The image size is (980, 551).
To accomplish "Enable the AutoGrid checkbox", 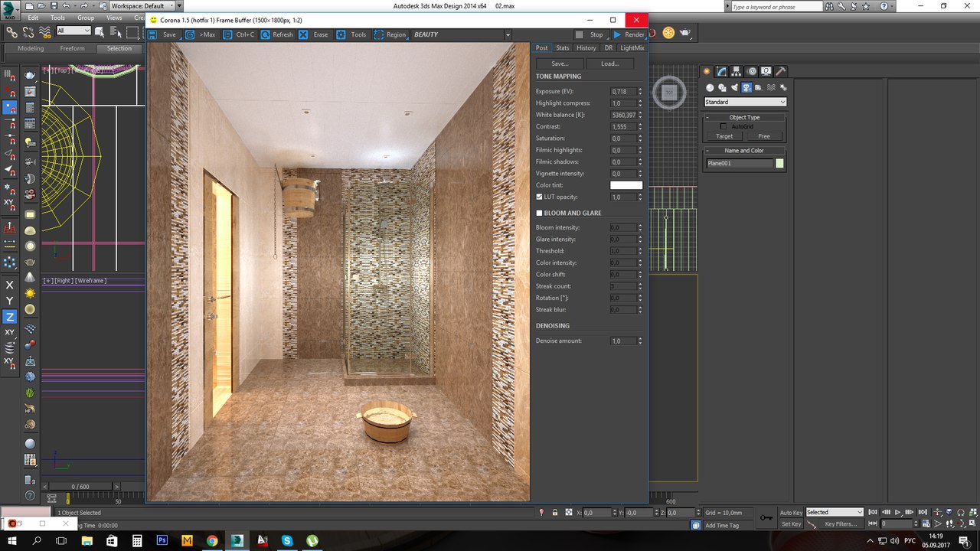I will tap(724, 126).
